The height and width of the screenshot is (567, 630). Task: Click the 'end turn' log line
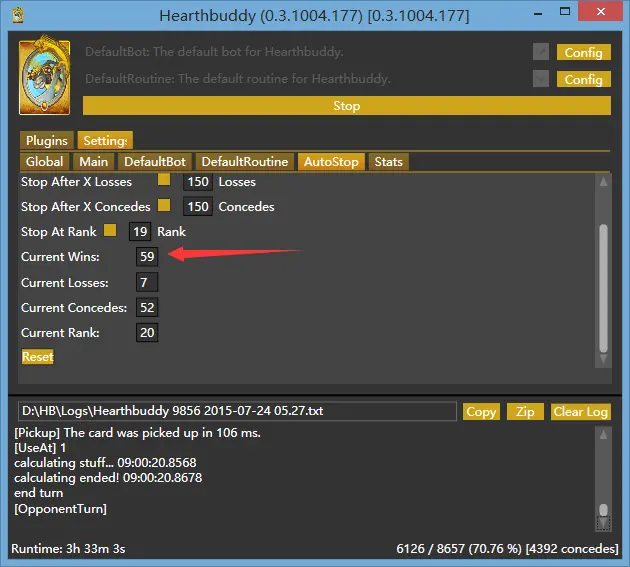39,493
